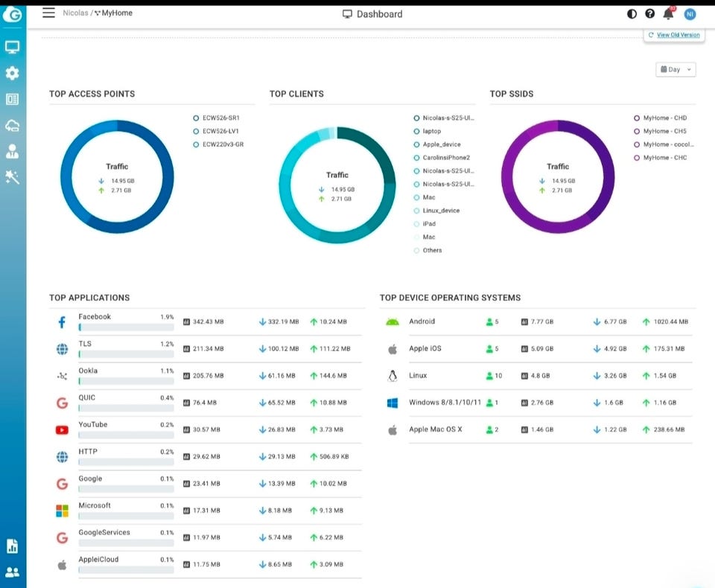Click Windows 8/8.1/10/11 row label
The image size is (715, 588).
[445, 403]
